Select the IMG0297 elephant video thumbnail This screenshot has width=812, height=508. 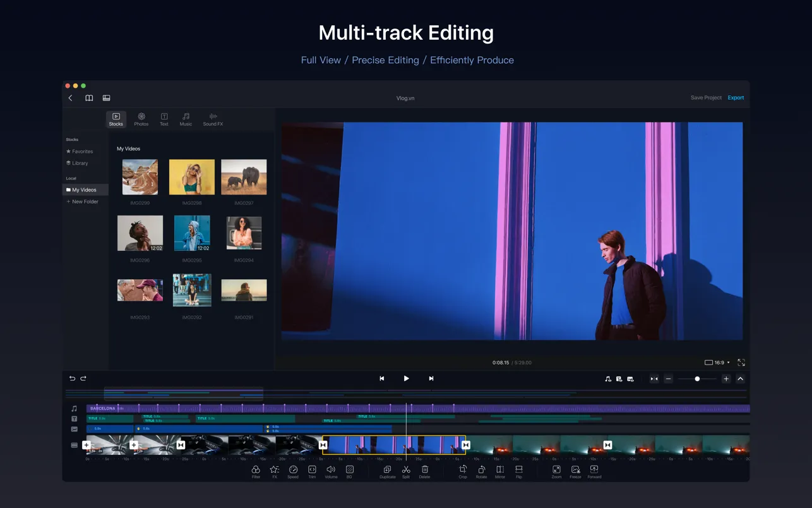(244, 177)
